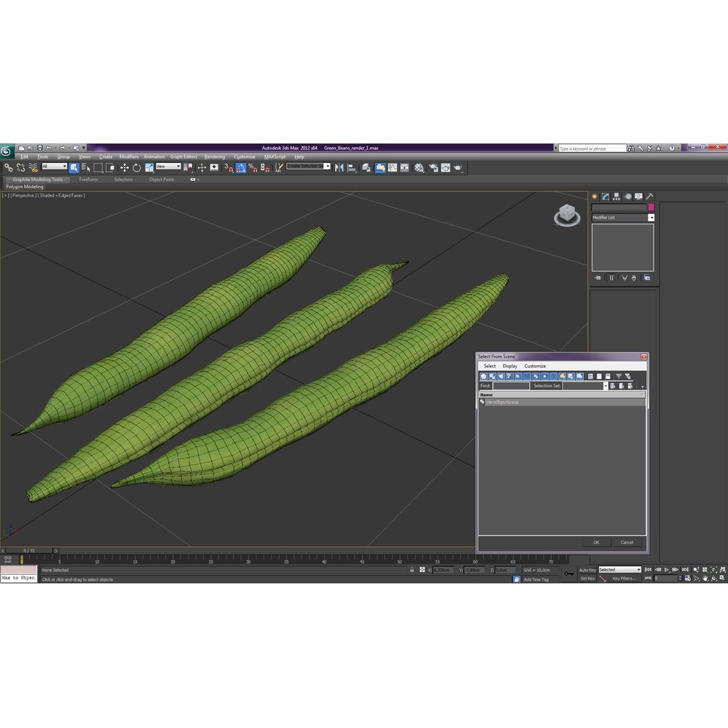The width and height of the screenshot is (728, 728).
Task: Click the Find input field
Action: click(x=511, y=386)
